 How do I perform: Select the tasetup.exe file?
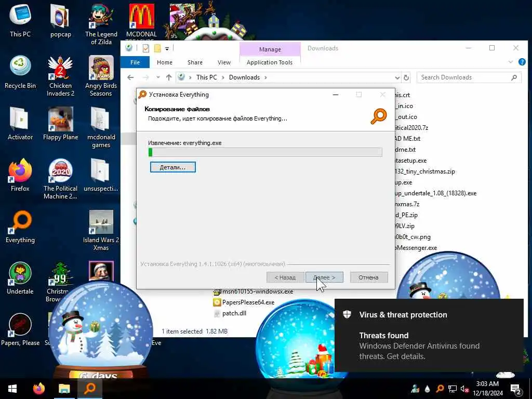pyautogui.click(x=411, y=161)
